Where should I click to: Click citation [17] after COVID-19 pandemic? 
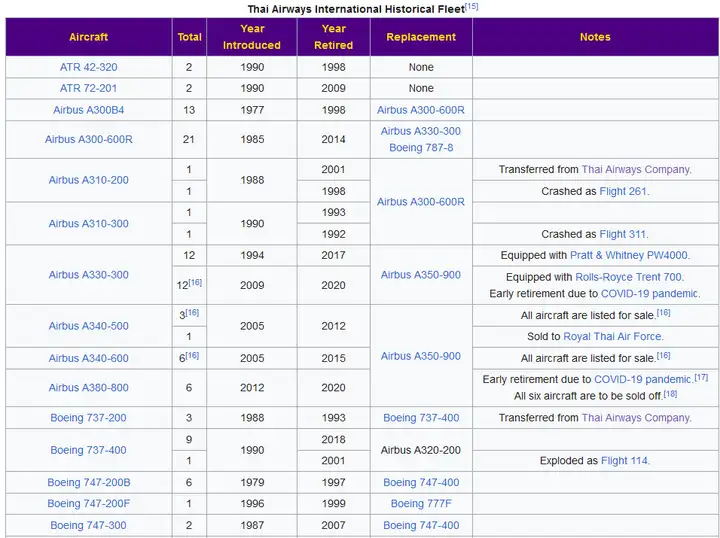tap(701, 377)
